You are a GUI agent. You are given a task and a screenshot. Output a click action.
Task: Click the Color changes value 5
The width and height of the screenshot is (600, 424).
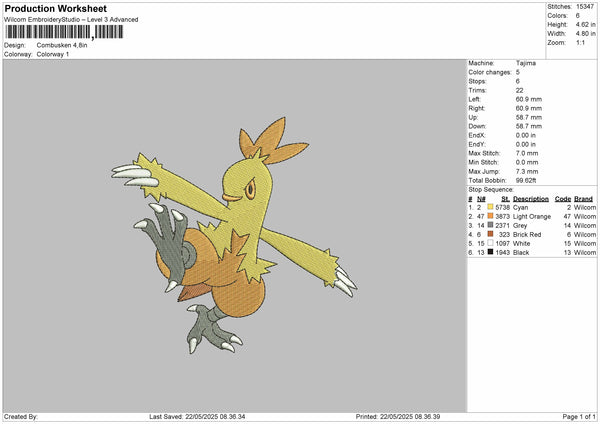click(x=518, y=72)
